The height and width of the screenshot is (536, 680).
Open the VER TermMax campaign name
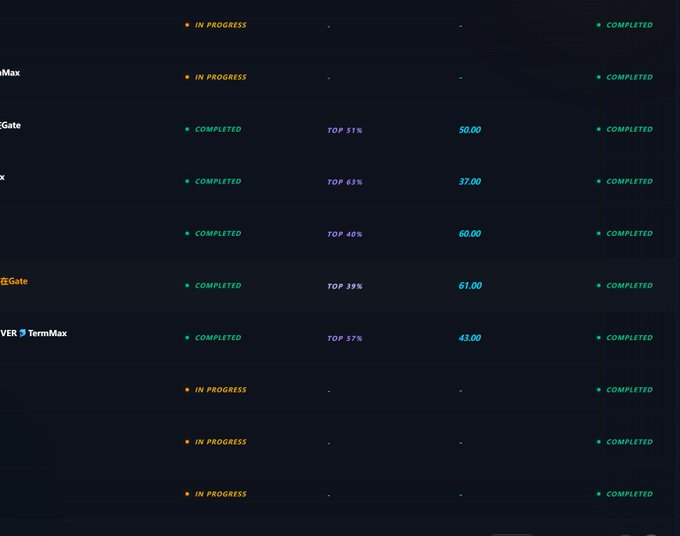(x=34, y=333)
